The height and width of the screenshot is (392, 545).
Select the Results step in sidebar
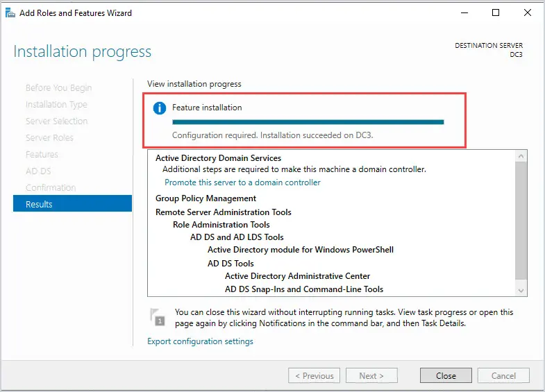click(x=72, y=204)
